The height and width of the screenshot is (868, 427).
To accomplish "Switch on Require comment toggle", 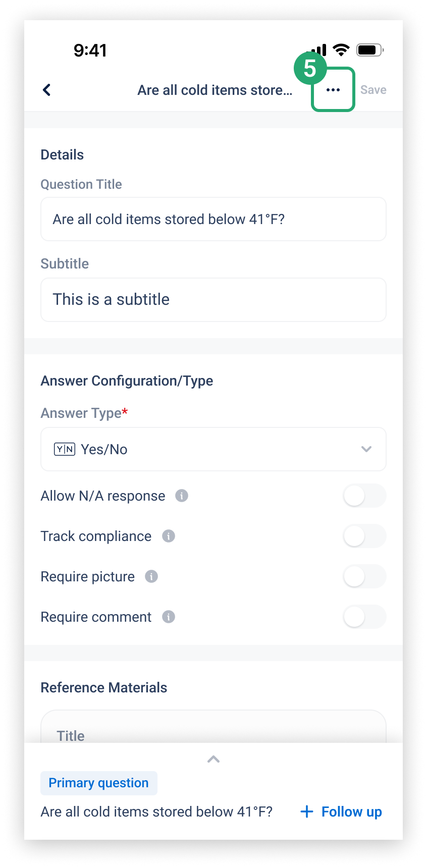I will pyautogui.click(x=365, y=617).
